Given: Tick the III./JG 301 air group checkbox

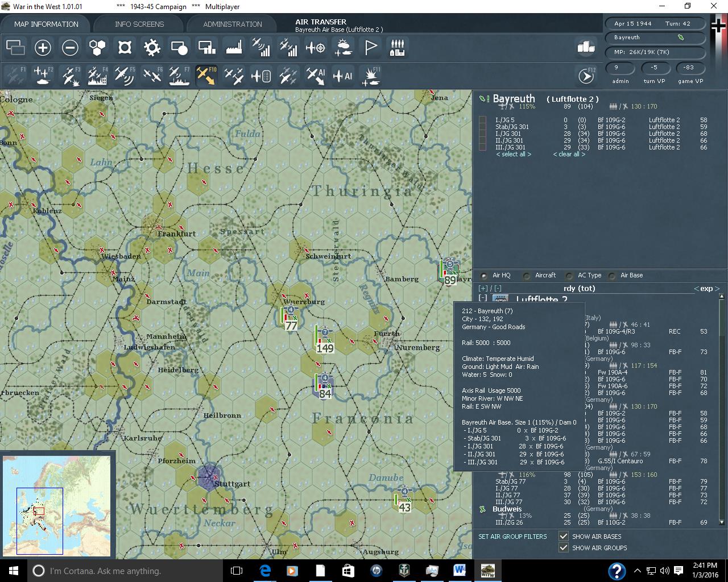Looking at the screenshot, I should pyautogui.click(x=482, y=147).
